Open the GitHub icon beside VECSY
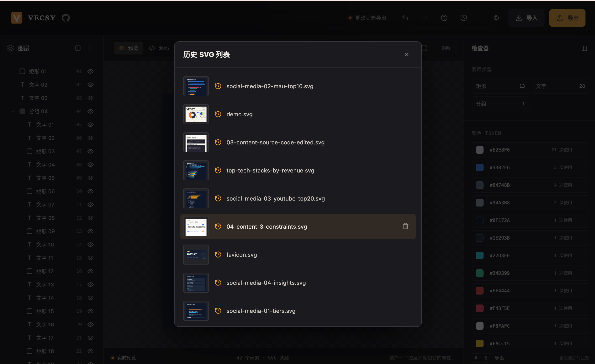The width and height of the screenshot is (595, 364). click(66, 18)
